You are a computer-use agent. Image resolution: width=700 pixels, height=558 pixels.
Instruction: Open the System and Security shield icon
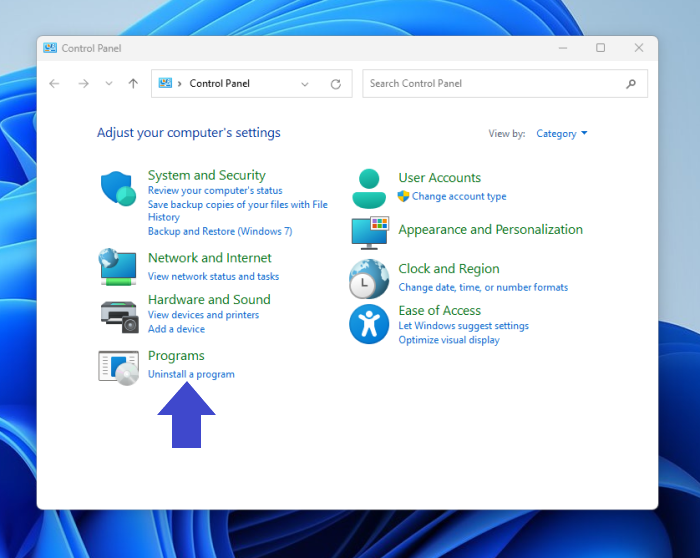118,188
